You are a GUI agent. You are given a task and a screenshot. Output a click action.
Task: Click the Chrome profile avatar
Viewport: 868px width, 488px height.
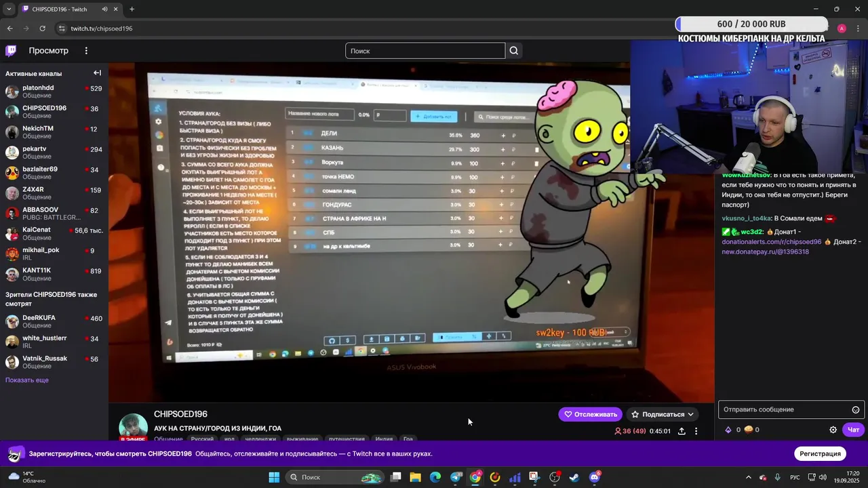coord(842,28)
